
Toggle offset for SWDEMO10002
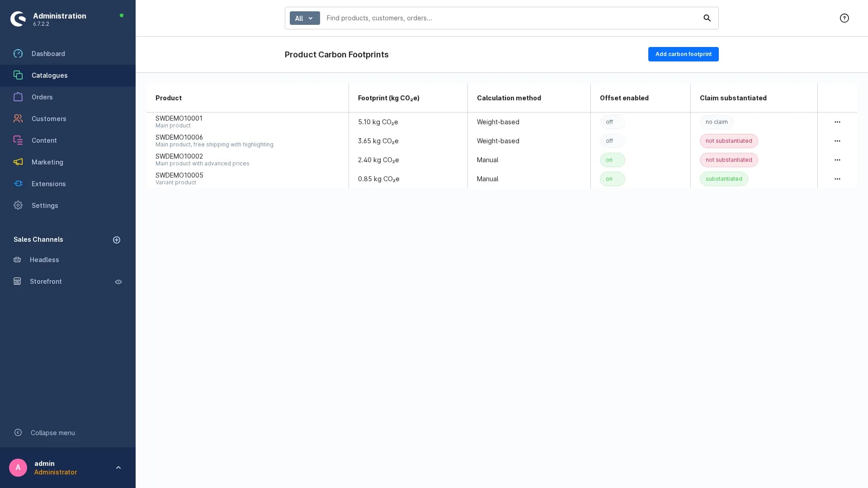[612, 160]
